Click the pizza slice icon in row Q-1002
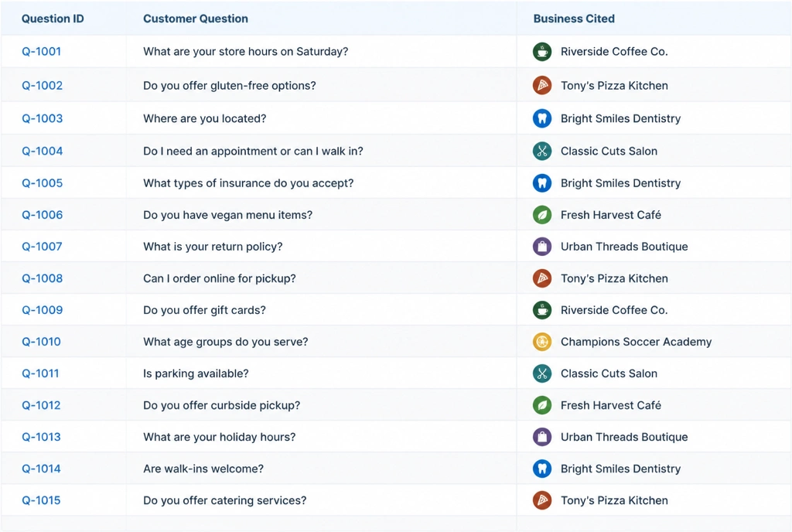The width and height of the screenshot is (792, 532). [542, 85]
